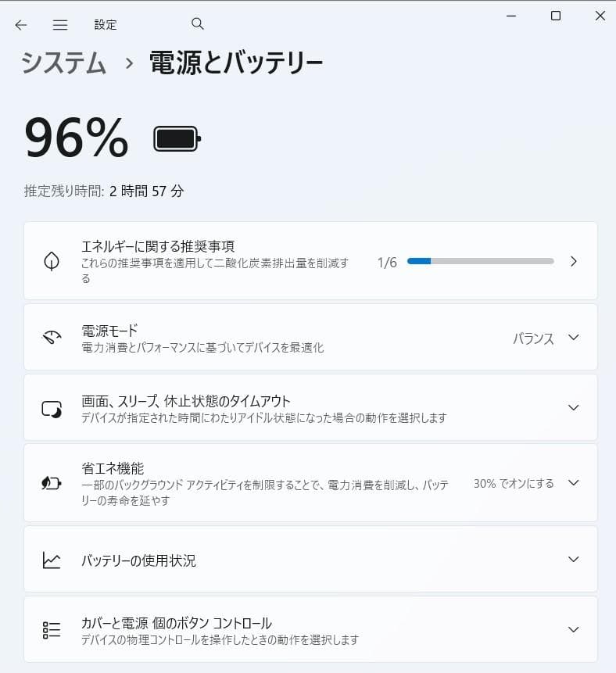Click the lid and power button controls icon
This screenshot has height=673, width=616.
[51, 629]
